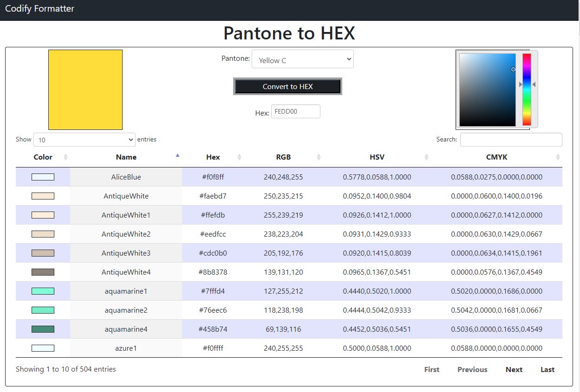Image resolution: width=580 pixels, height=392 pixels.
Task: Click the Codify Formatter brand link
Action: coord(39,8)
